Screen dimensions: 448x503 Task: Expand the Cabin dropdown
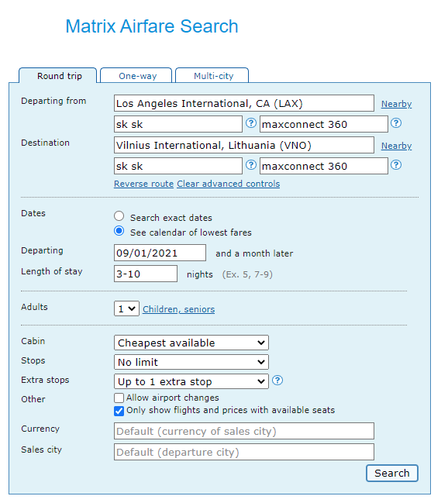point(191,343)
